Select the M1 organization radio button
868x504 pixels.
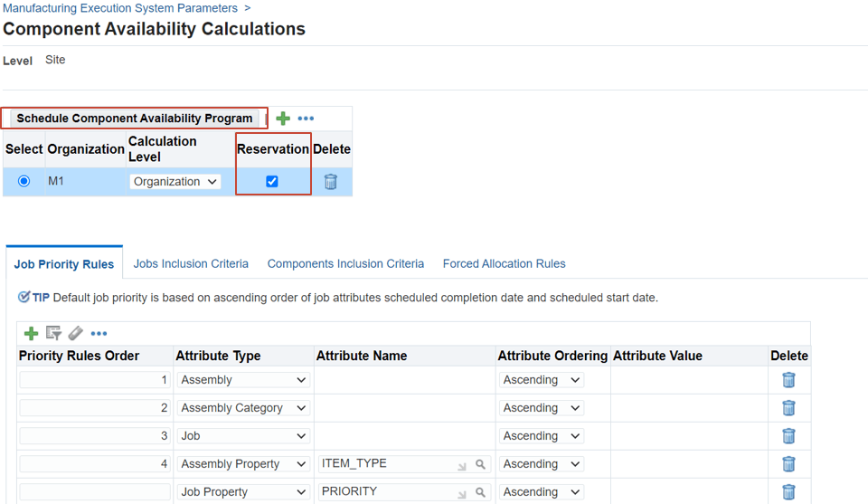coord(24,181)
